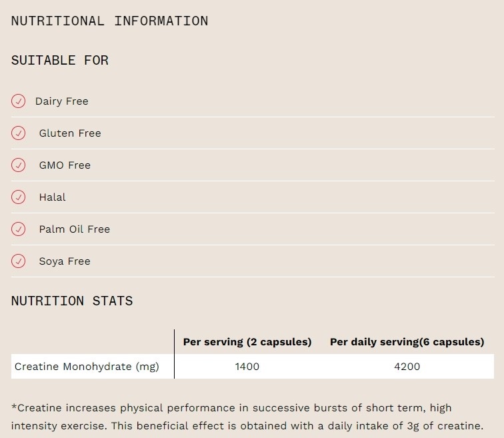Screen dimensions: 504x438
Task: Click the GMO Free checkmark icon
Action: point(18,165)
